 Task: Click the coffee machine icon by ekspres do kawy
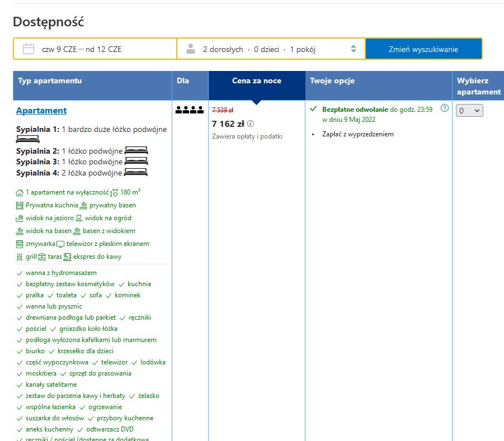[x=67, y=257]
